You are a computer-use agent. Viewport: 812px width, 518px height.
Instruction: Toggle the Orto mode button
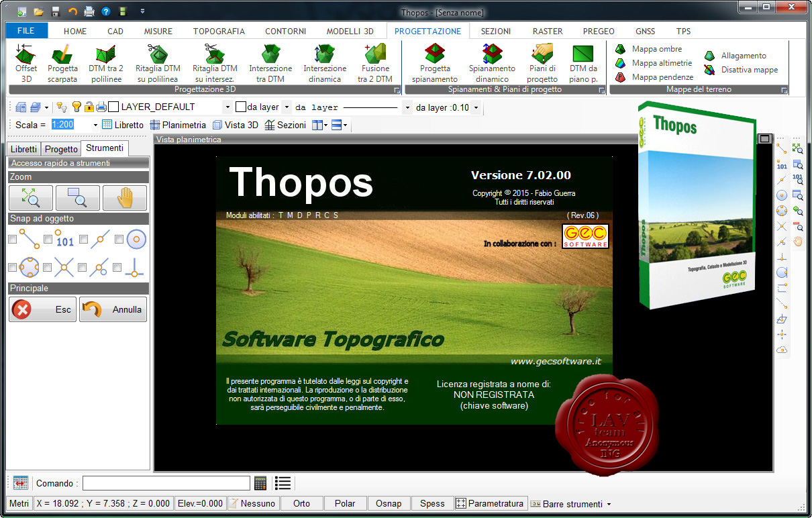[x=301, y=503]
